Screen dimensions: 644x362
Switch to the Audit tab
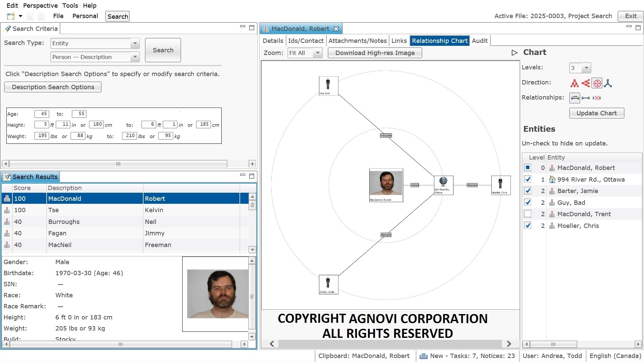tap(480, 41)
